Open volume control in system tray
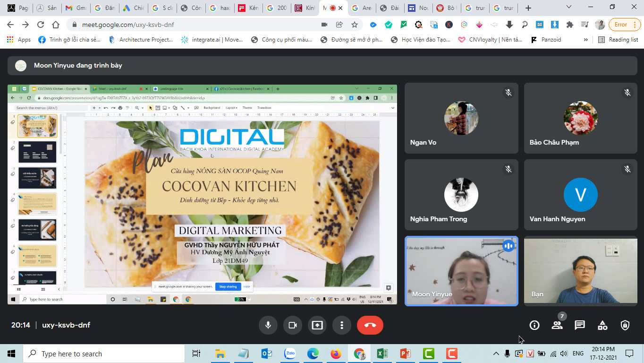This screenshot has width=644, height=363. [x=564, y=354]
